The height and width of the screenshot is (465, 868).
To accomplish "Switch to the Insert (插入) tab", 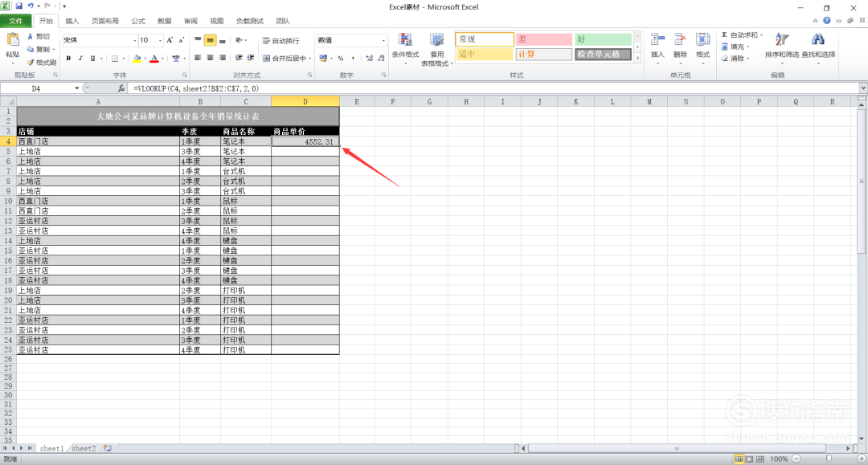I will point(72,21).
